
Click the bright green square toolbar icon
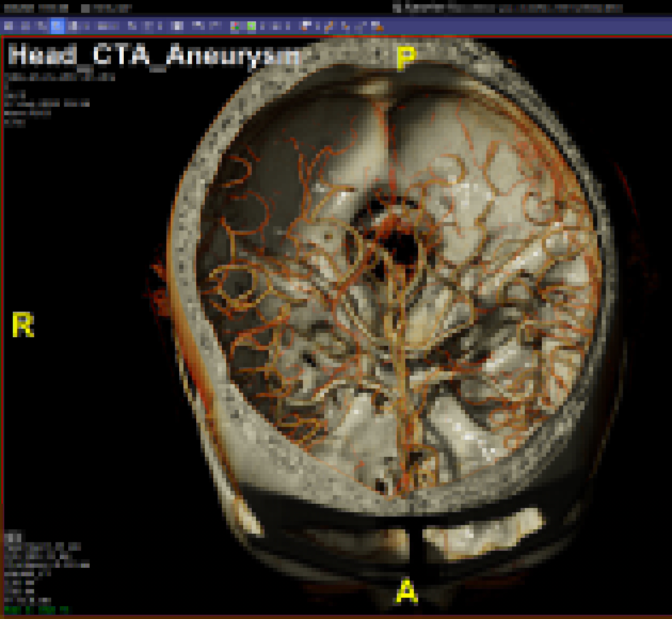(x=251, y=26)
